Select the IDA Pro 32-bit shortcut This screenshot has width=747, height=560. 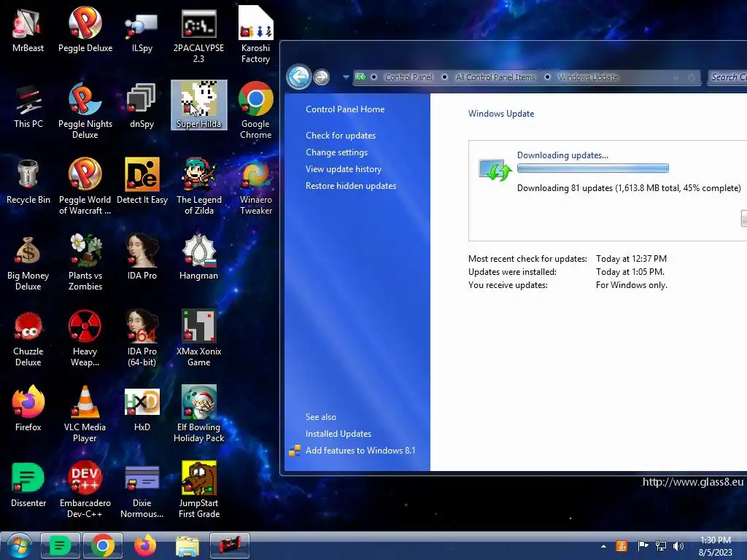[x=142, y=257]
